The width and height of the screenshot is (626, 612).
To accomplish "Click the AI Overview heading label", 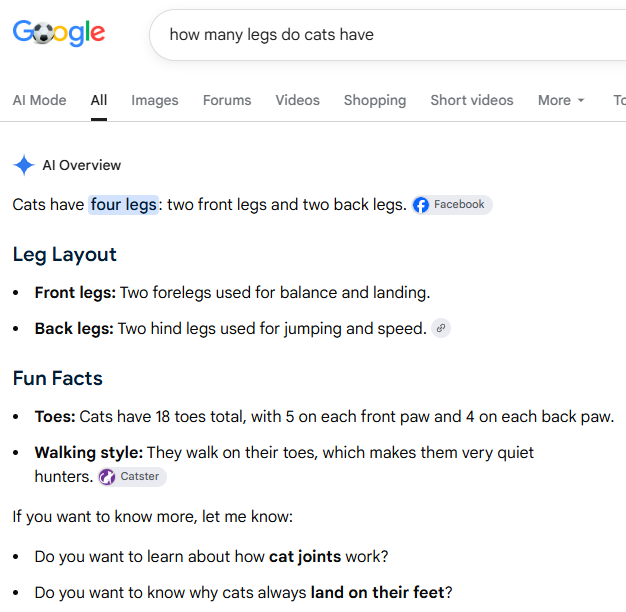I will (x=82, y=165).
